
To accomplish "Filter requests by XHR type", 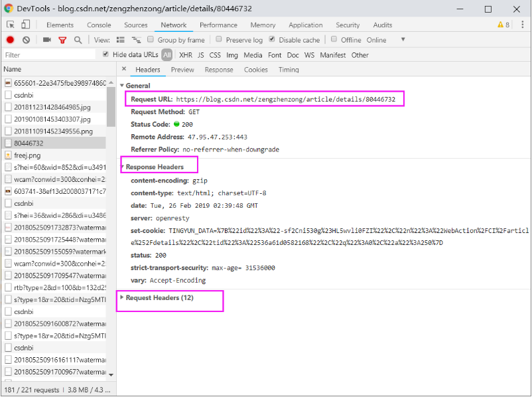I will click(x=186, y=54).
